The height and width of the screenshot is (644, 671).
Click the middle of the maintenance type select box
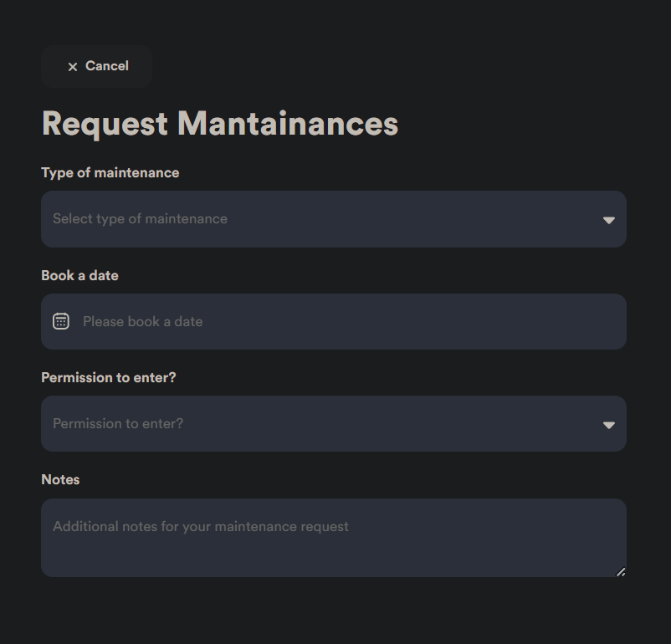(333, 219)
